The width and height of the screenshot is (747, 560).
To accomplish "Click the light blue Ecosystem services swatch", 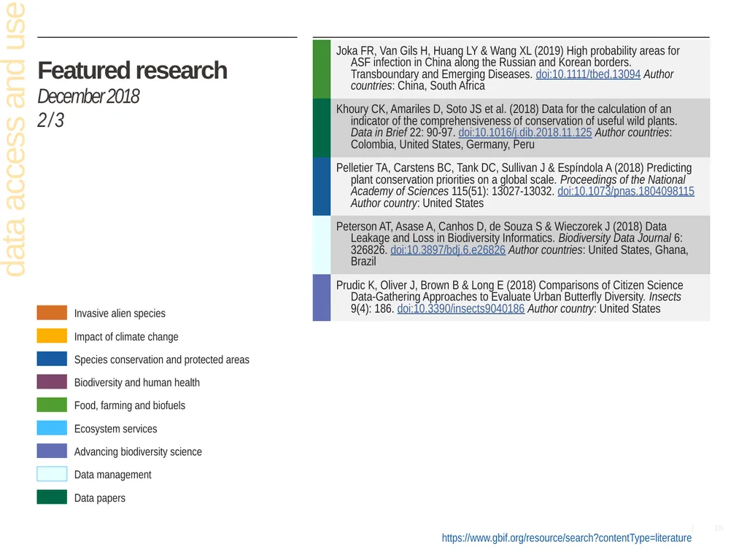I will (52, 427).
